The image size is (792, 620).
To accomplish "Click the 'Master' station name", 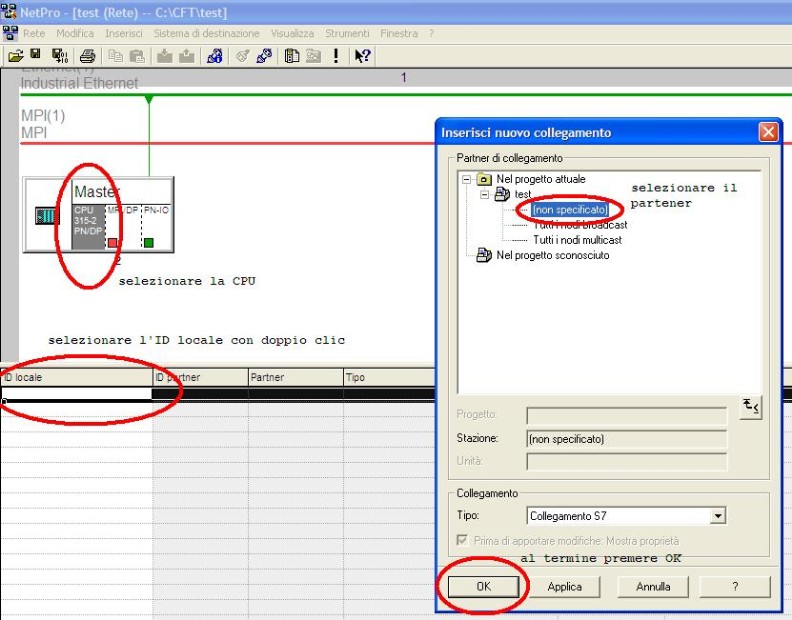I will 97,192.
